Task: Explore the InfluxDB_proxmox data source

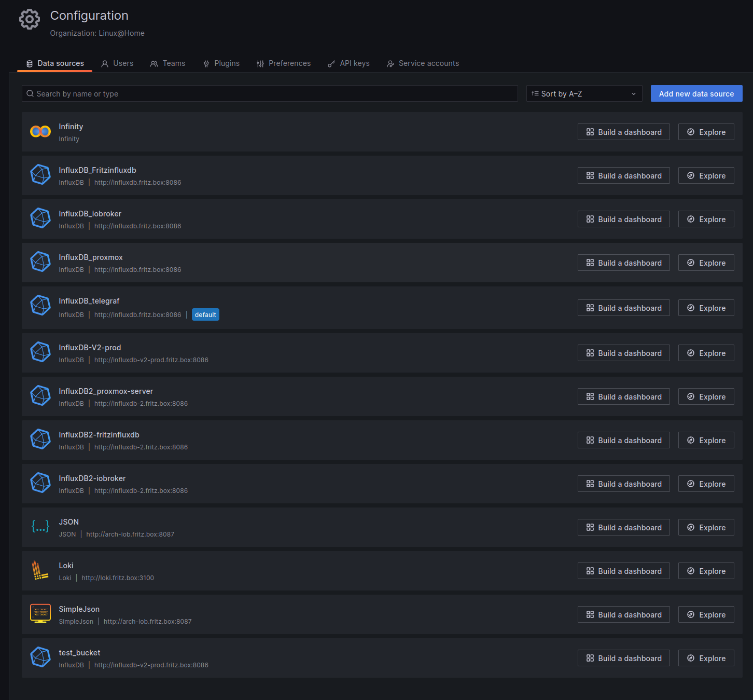Action: coord(706,263)
